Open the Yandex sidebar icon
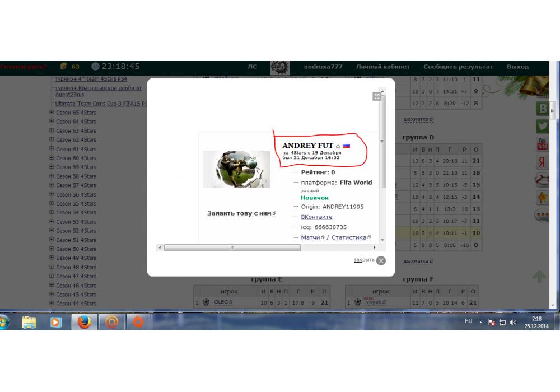This screenshot has width=560, height=392. tap(542, 162)
